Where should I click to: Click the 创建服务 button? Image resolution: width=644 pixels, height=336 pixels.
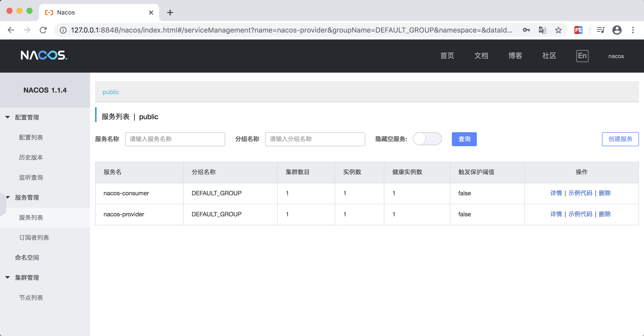coord(620,139)
